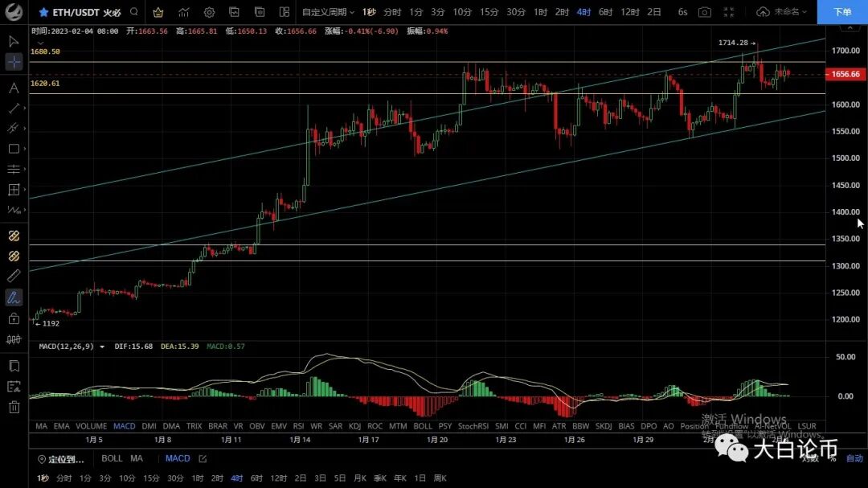Open the crown VIP icon
This screenshot has height=488, width=868.
(158, 11)
